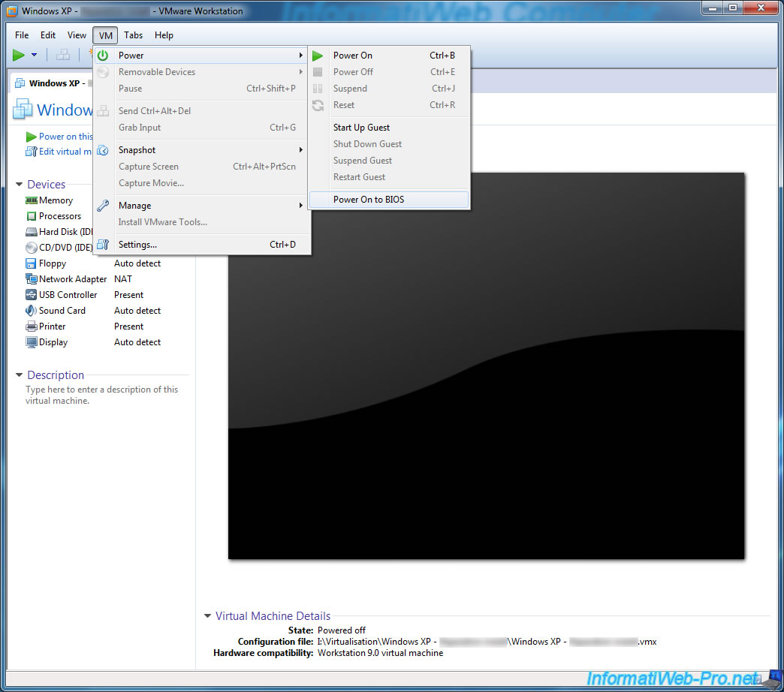The width and height of the screenshot is (784, 692).
Task: Click the CD/DVD disc icon in Devices
Action: [x=31, y=248]
